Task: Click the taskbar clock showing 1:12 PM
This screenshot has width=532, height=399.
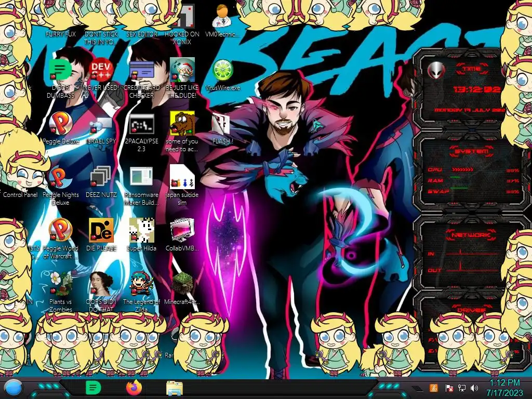Action: point(504,388)
